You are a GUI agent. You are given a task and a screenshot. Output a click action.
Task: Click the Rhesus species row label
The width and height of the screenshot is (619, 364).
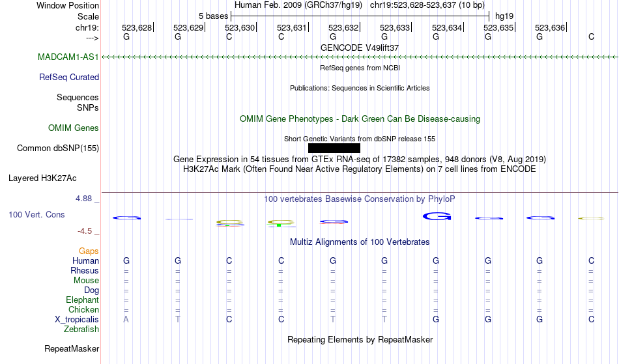(x=85, y=270)
